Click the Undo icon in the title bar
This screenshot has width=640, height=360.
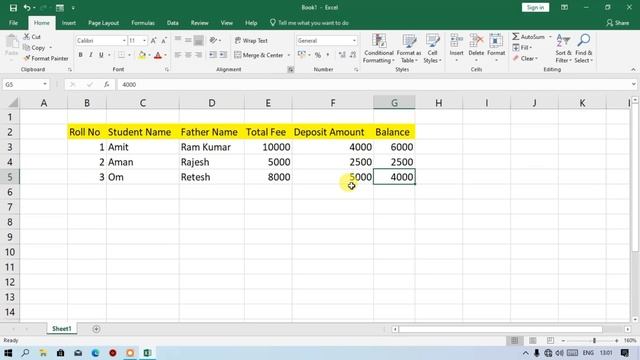pos(27,8)
